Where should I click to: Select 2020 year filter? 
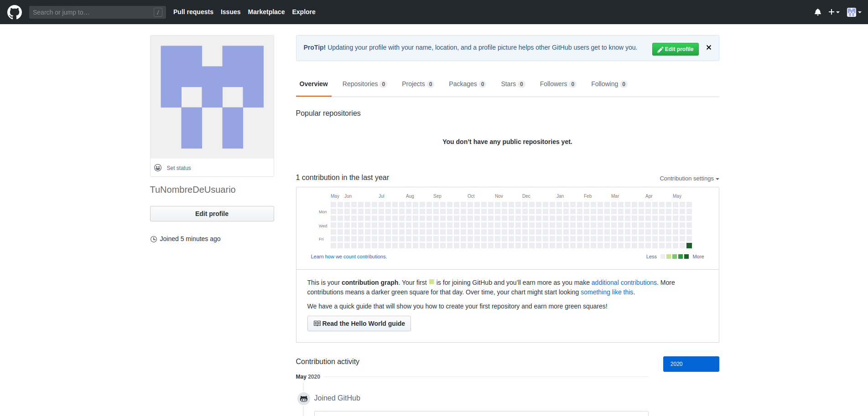(x=691, y=364)
